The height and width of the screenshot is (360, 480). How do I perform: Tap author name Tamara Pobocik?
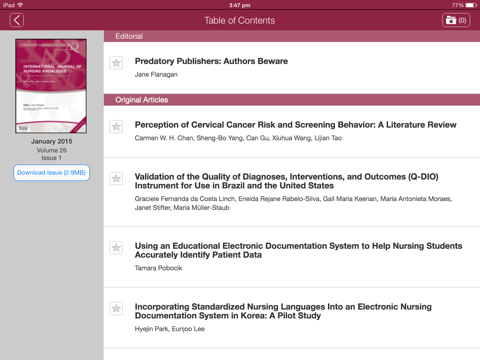[x=158, y=268]
